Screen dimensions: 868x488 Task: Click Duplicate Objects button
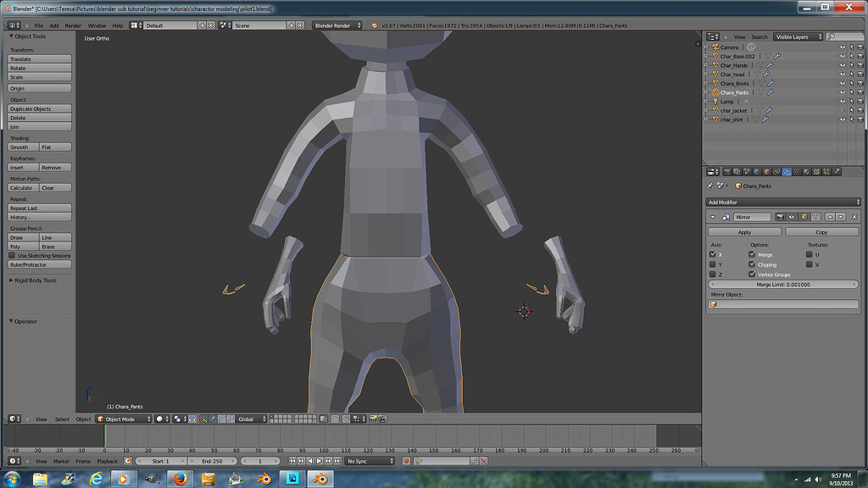coord(39,108)
